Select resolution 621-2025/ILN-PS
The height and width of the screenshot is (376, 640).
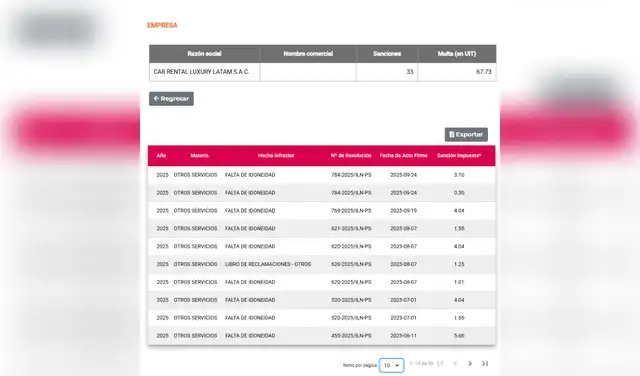pyautogui.click(x=351, y=229)
